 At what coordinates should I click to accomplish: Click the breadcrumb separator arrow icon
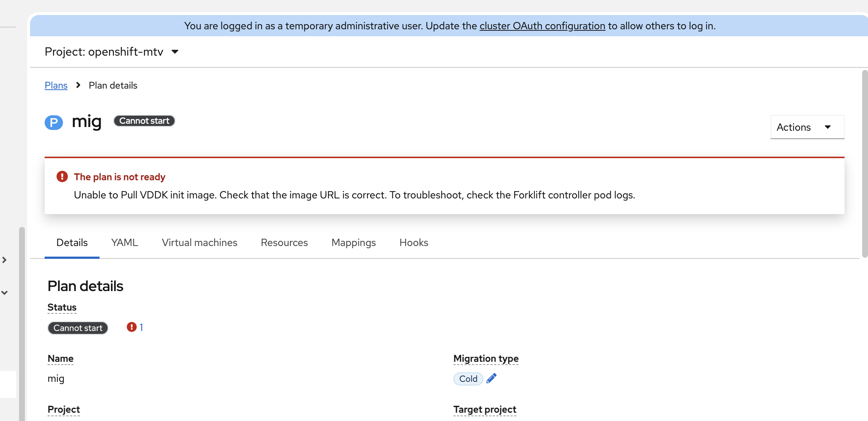click(78, 85)
